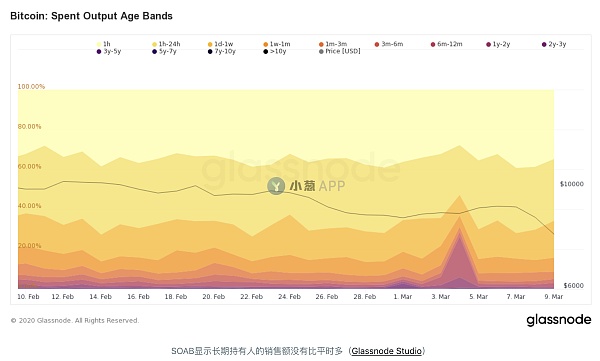This screenshot has width=600, height=361.
Task: Click the 1w-1m legend color dot
Action: coord(266,44)
